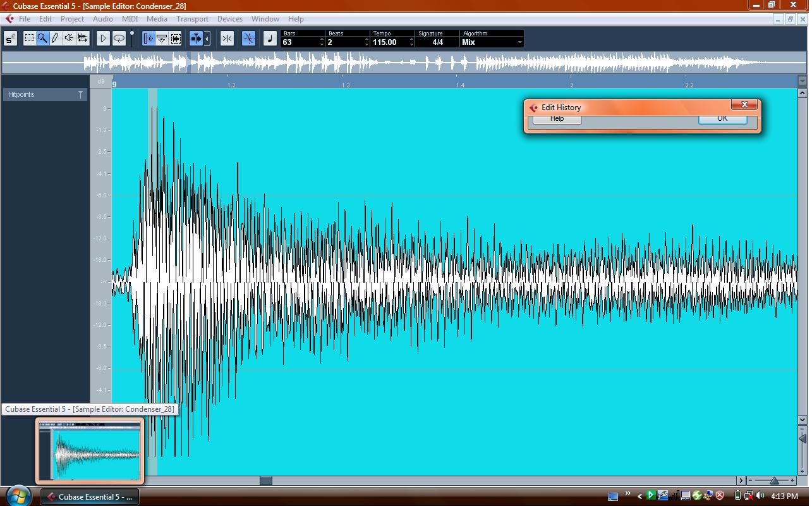Open the Media menu
The image size is (812, 506).
(x=157, y=19)
